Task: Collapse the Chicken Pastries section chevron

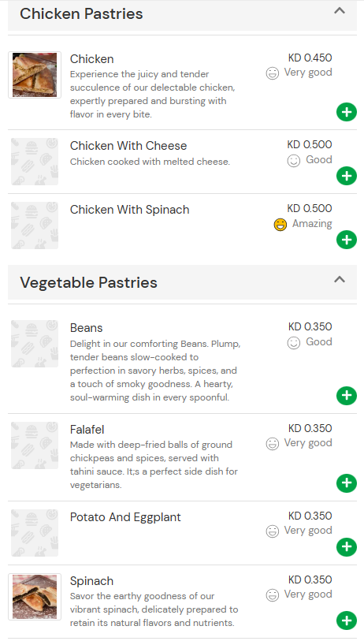Action: click(340, 11)
